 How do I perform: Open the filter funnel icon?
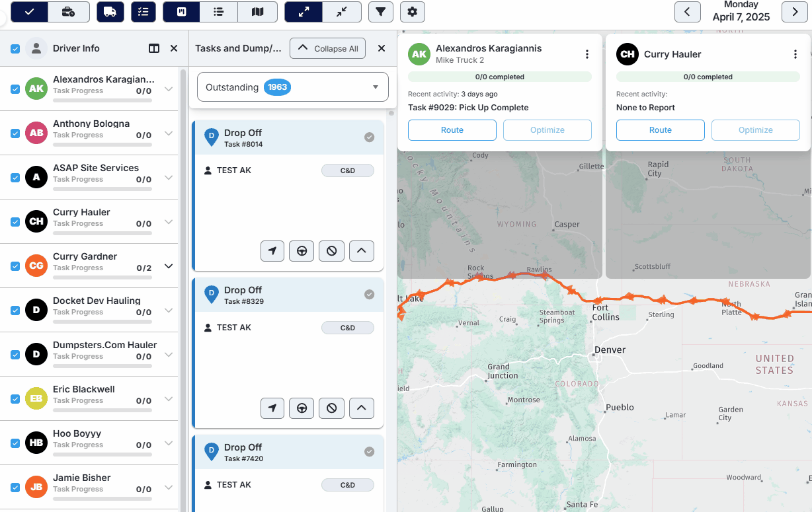[x=380, y=11]
